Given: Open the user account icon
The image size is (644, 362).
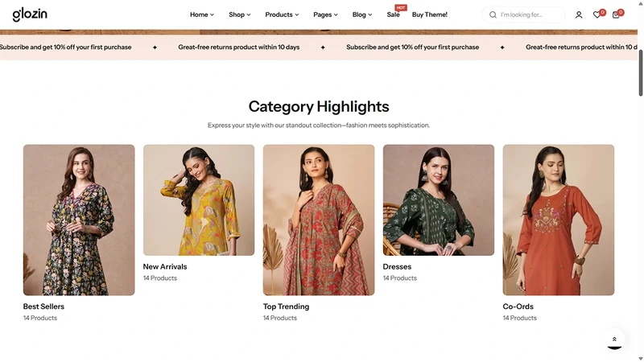Looking at the screenshot, I should 579,14.
